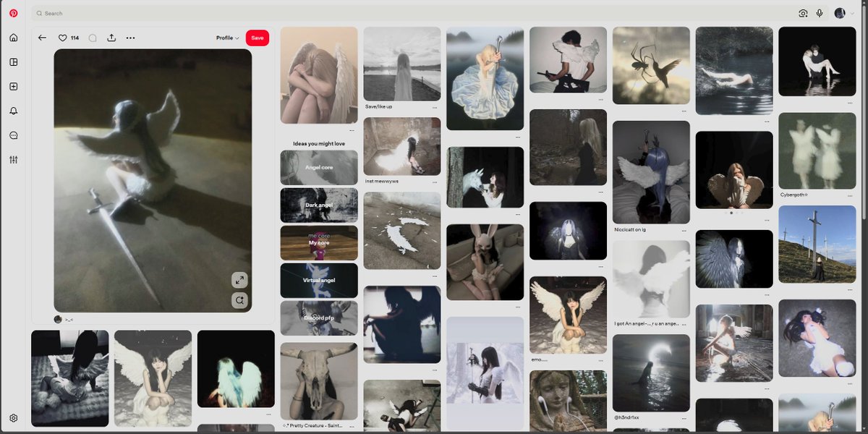Open the pin author's small avatar
Screen dimensions: 868x434
coord(58,319)
